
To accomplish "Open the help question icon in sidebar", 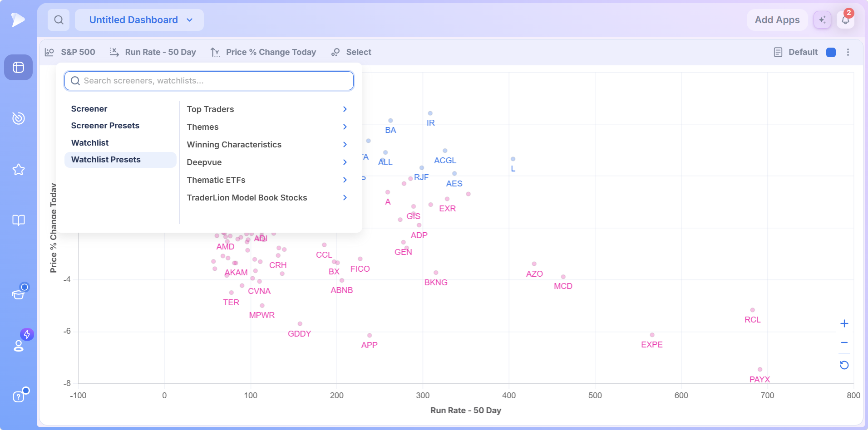I will point(18,396).
